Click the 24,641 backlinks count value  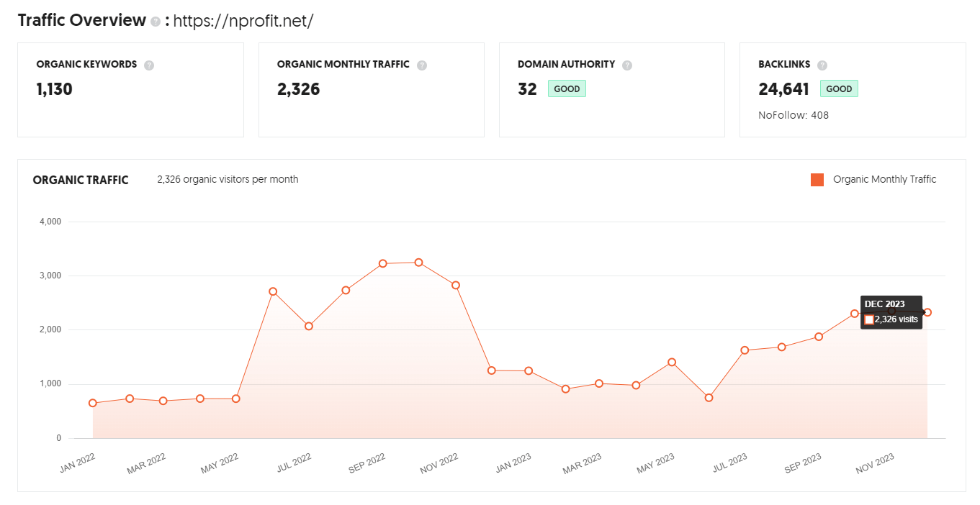coord(783,89)
